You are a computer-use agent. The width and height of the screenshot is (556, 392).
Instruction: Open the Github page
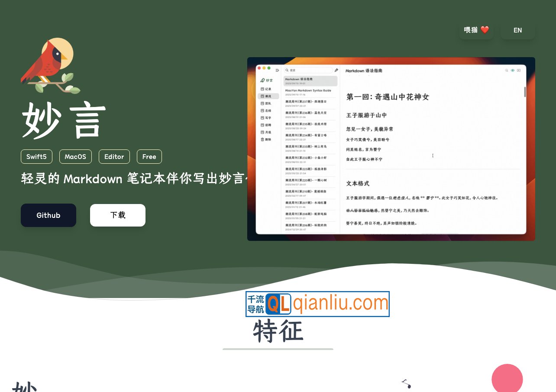(x=48, y=215)
